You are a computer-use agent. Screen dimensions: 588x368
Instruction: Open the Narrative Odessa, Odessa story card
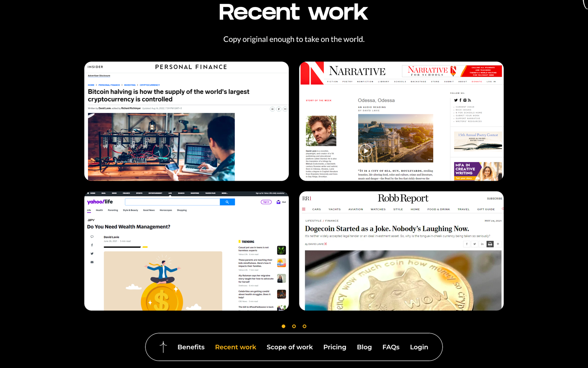coord(401,121)
